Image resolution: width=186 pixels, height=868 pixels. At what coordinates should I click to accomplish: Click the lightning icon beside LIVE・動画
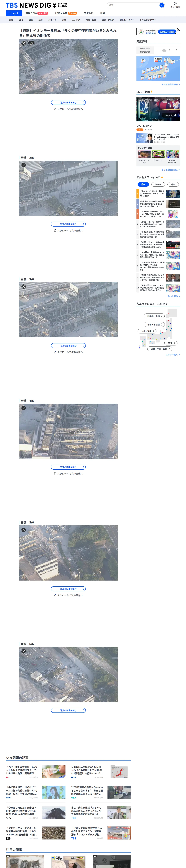152,92
